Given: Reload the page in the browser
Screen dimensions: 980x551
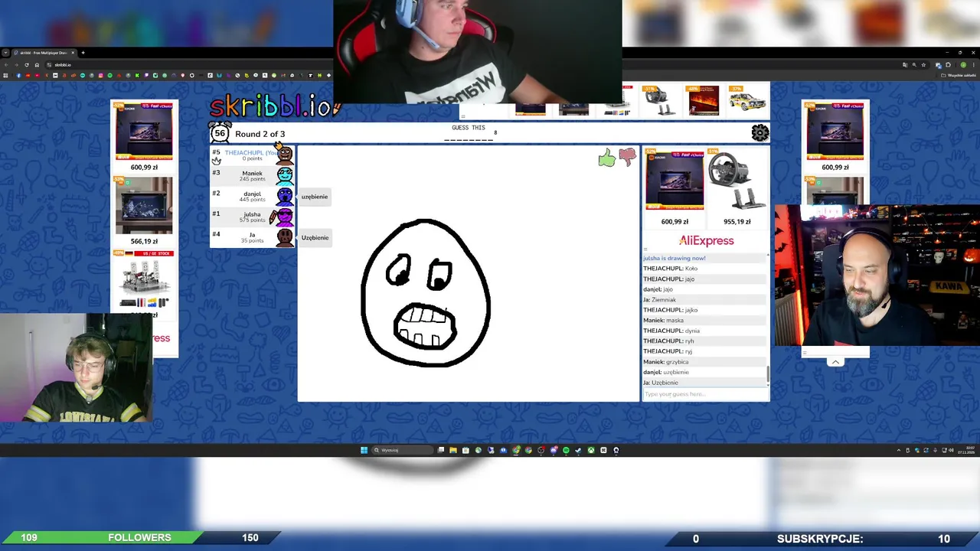Looking at the screenshot, I should (x=27, y=64).
